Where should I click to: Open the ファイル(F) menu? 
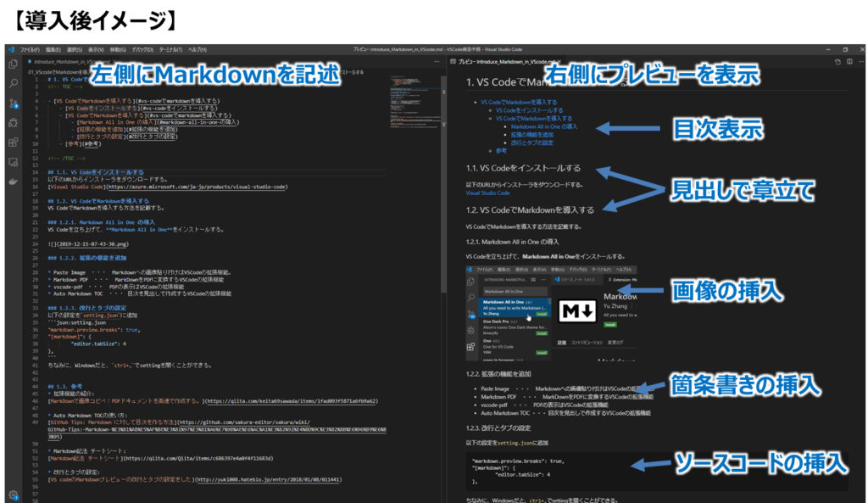[30, 49]
